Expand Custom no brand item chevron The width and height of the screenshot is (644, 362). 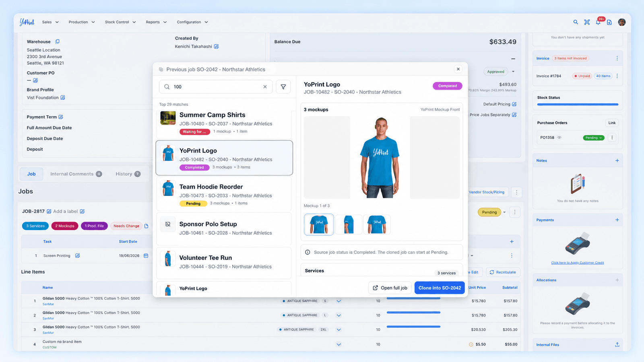coord(339,344)
